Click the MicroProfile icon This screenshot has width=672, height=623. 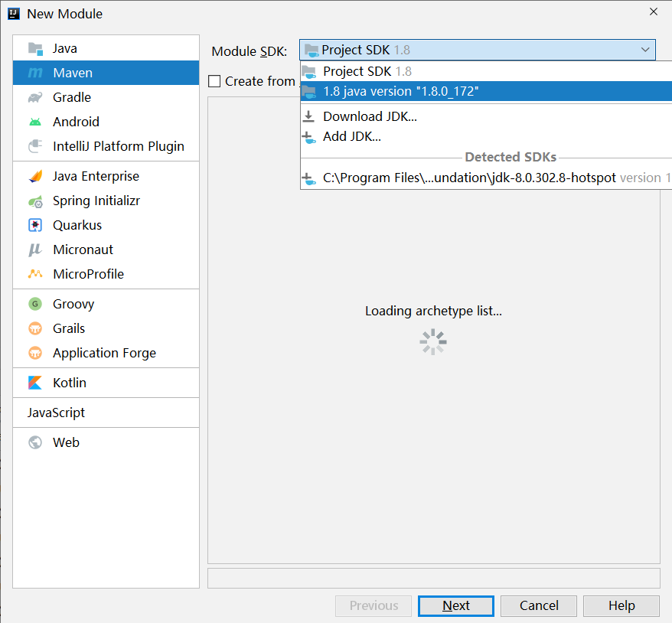(35, 274)
